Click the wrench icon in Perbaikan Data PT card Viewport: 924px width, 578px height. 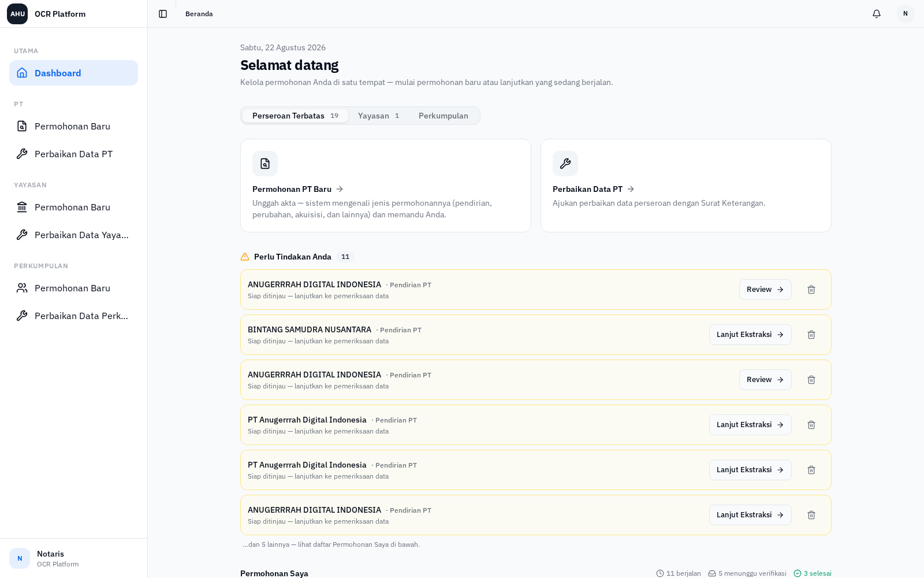[565, 164]
